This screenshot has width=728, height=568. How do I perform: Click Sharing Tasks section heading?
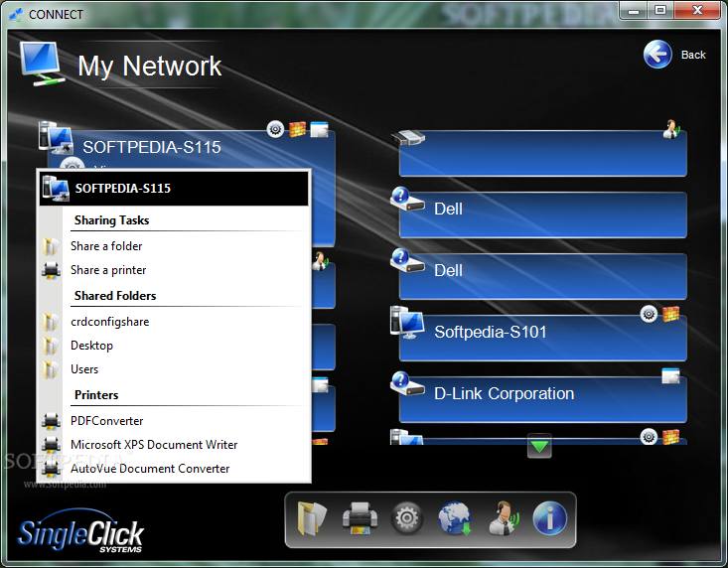(112, 220)
